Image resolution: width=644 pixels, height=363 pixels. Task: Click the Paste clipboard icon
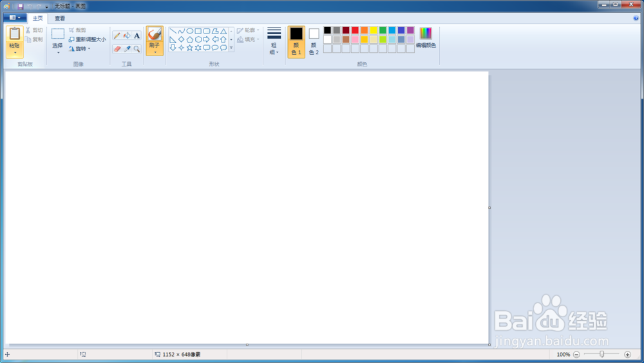(x=14, y=34)
